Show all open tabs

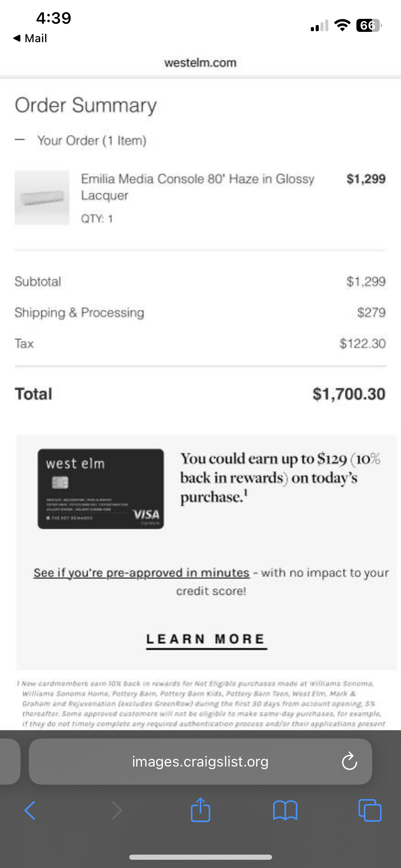[x=369, y=810]
